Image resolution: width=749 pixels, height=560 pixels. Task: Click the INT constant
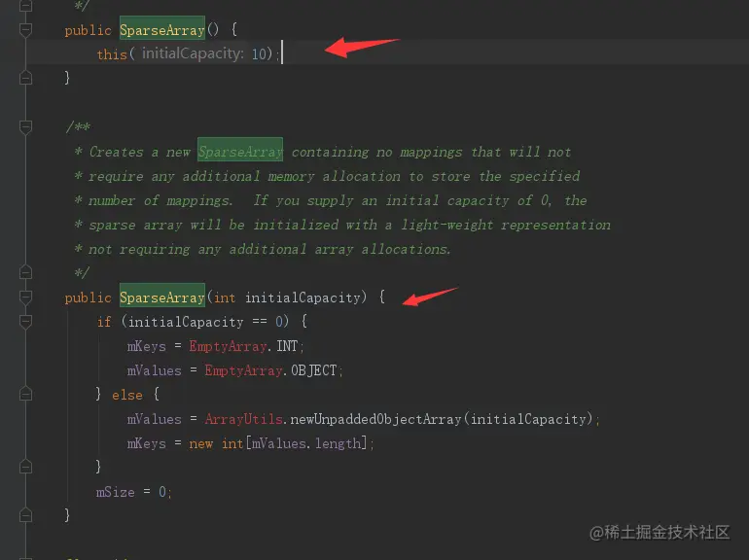tap(287, 346)
